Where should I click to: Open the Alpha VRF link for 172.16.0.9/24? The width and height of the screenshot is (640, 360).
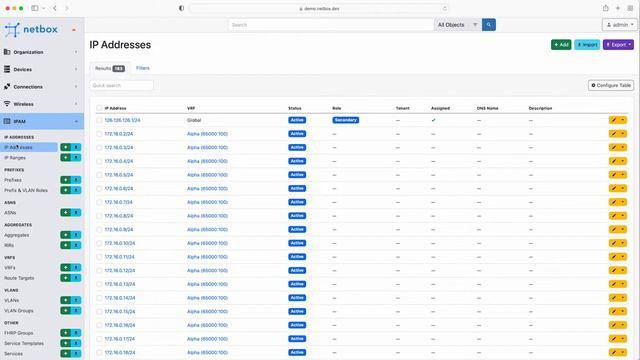point(207,229)
